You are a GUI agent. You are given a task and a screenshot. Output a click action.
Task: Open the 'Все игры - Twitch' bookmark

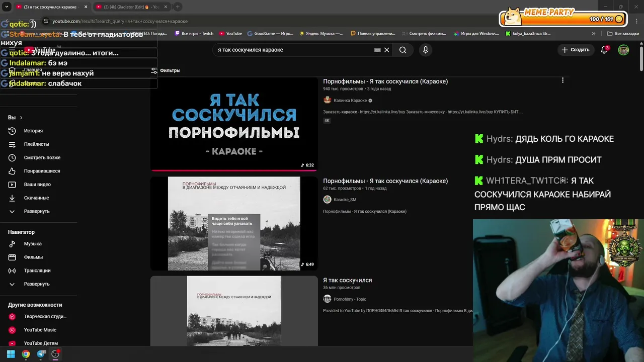(x=194, y=34)
